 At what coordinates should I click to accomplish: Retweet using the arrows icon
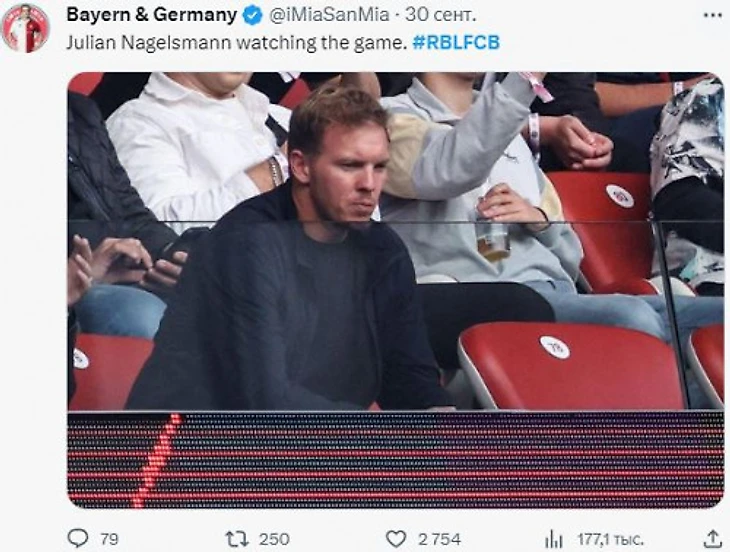[237, 539]
